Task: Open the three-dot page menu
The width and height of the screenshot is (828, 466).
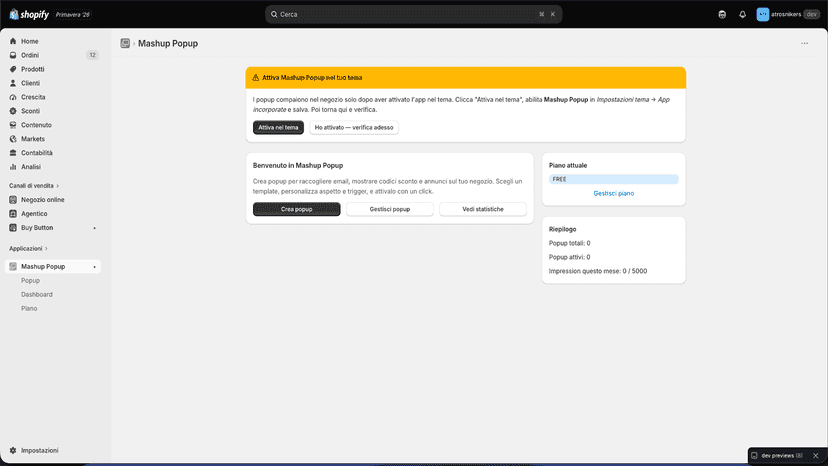Action: (x=804, y=43)
